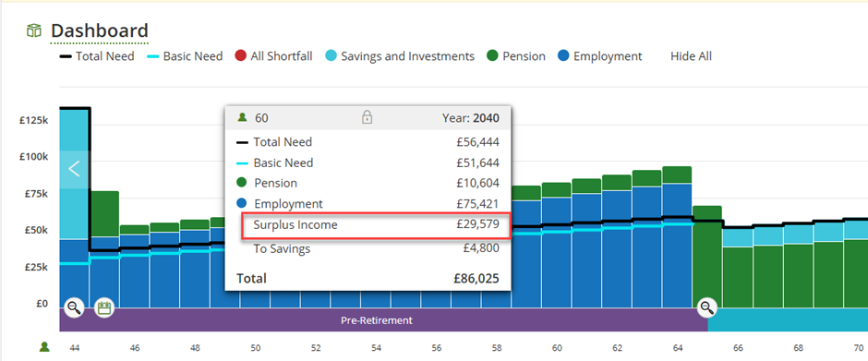Viewport: 868px width, 361px height.
Task: Toggle the Employment legend series
Action: [x=600, y=56]
